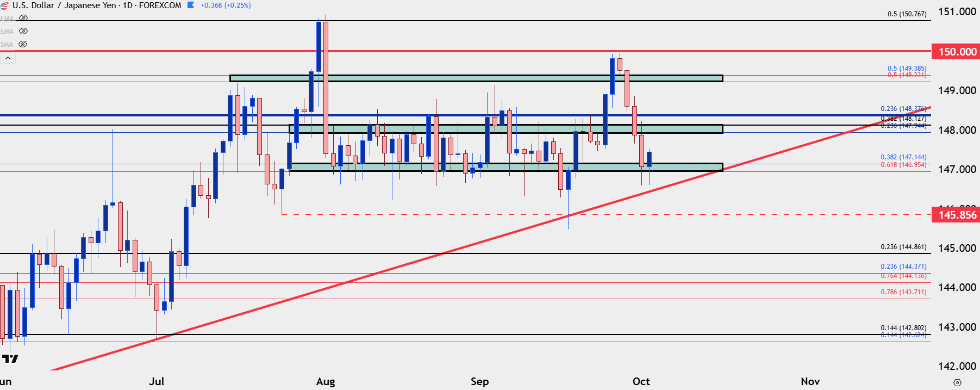Open chart settings via the gear icon

click(x=957, y=382)
